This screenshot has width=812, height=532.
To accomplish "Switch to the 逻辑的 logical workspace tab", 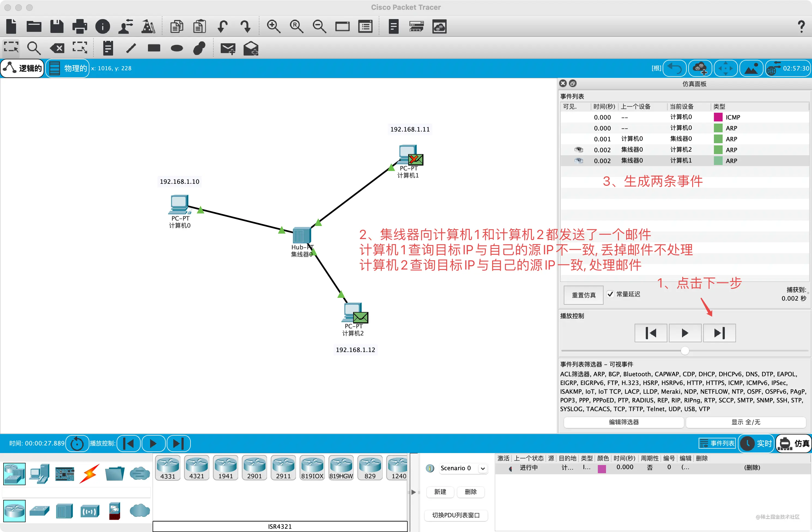I will click(23, 68).
